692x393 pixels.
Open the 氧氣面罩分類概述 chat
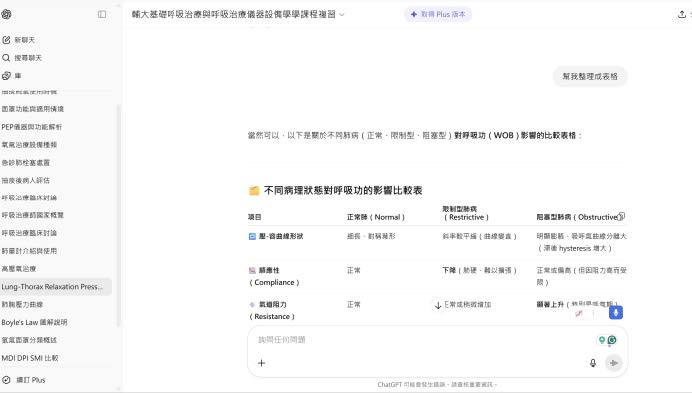(x=29, y=340)
